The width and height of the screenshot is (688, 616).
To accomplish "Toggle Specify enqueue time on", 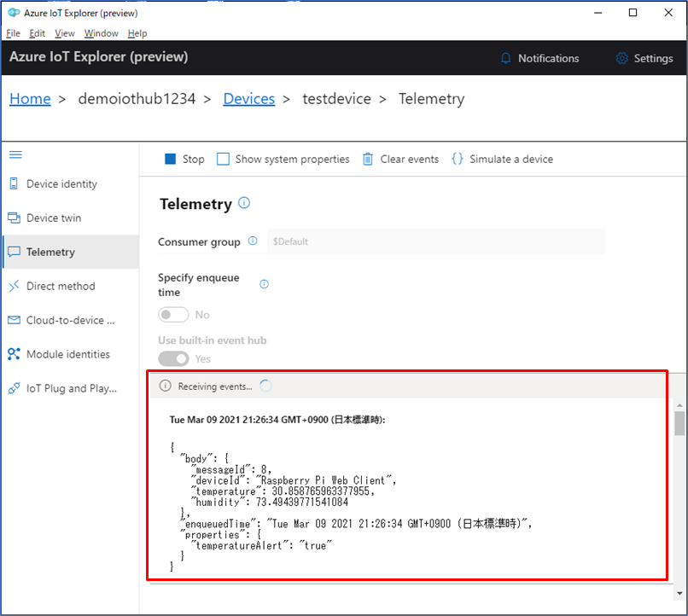I will click(x=173, y=314).
